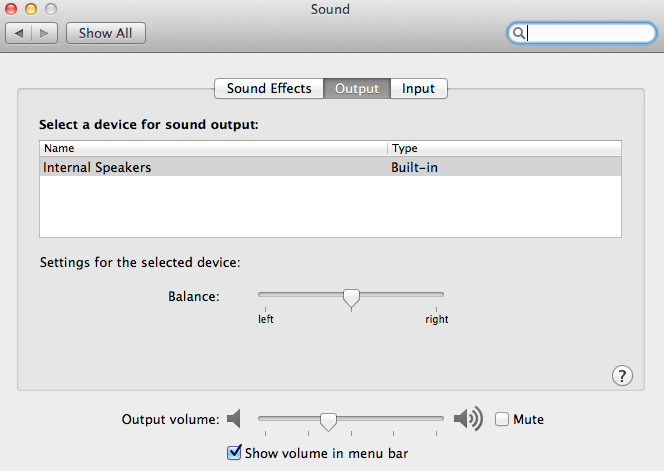
Task: Click the Type column header
Action: (x=504, y=148)
